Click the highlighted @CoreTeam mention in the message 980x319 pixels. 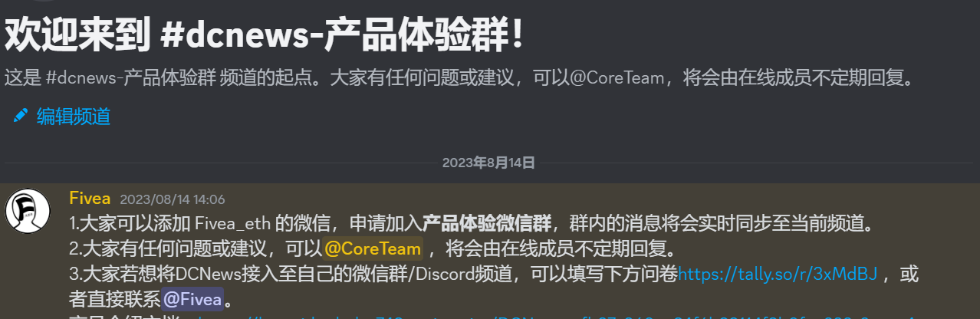click(x=373, y=248)
